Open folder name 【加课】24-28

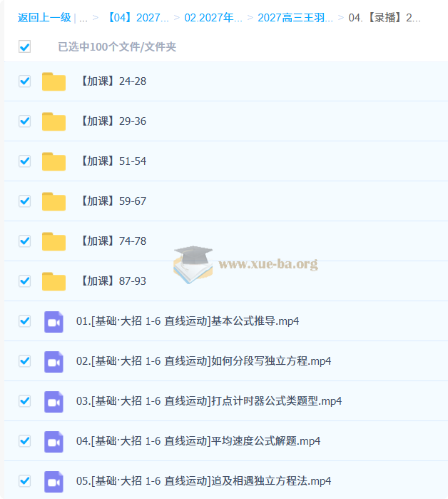point(112,81)
